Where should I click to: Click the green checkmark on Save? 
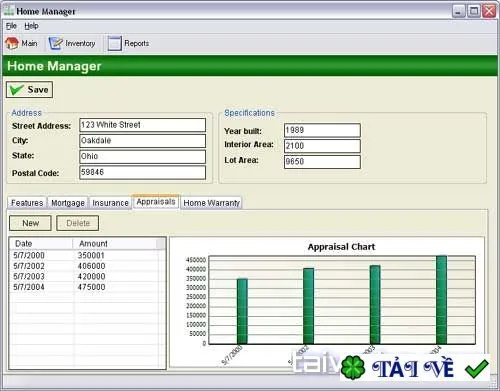[x=17, y=90]
